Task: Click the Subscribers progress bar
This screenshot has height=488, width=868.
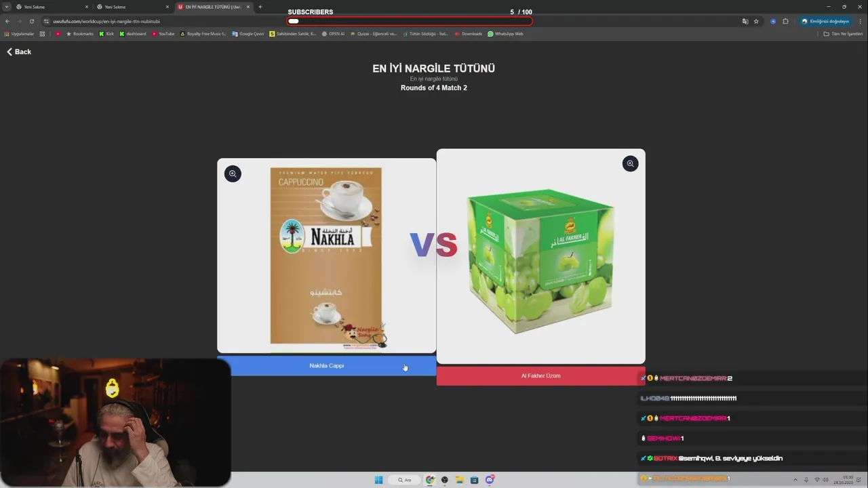Action: (410, 21)
